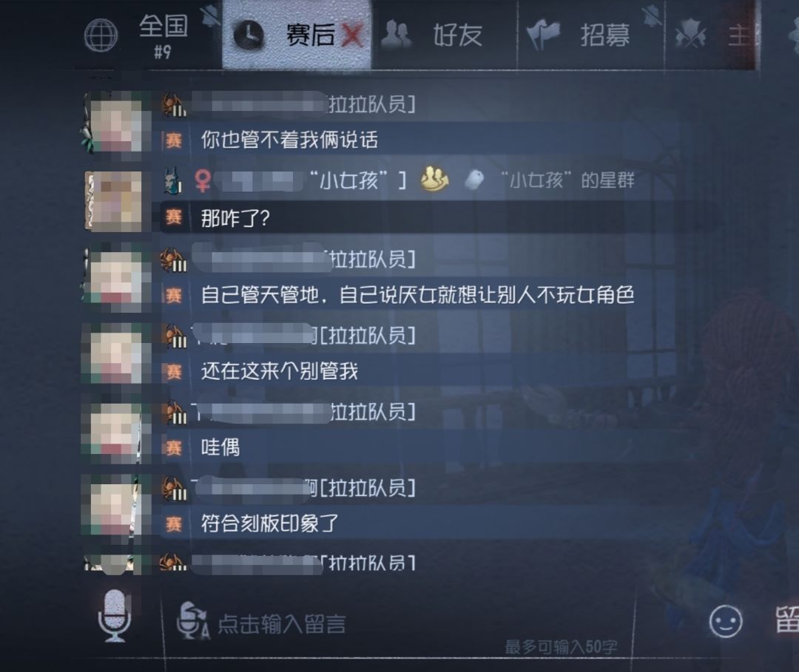Click the microphone voice input icon
Screen dimensions: 799x672
115,616
